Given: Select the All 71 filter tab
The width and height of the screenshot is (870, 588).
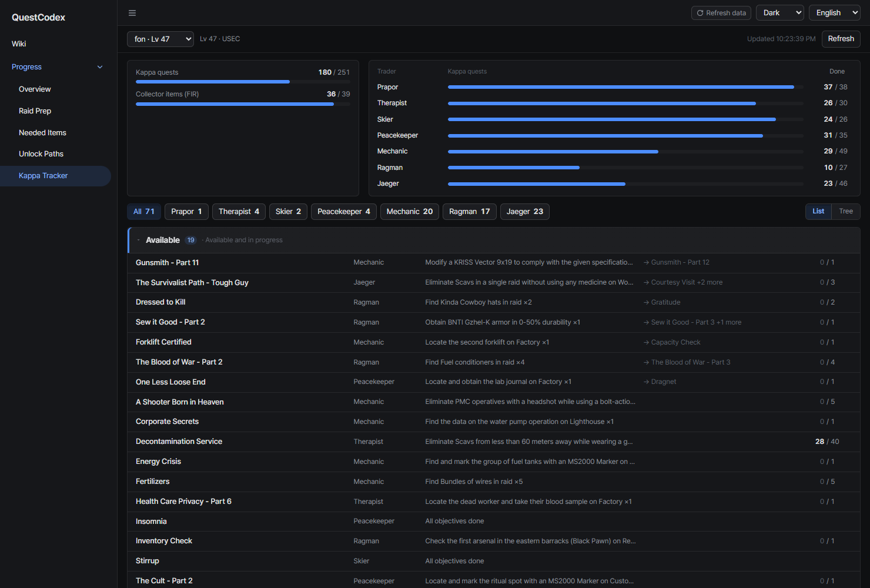Looking at the screenshot, I should [x=144, y=212].
